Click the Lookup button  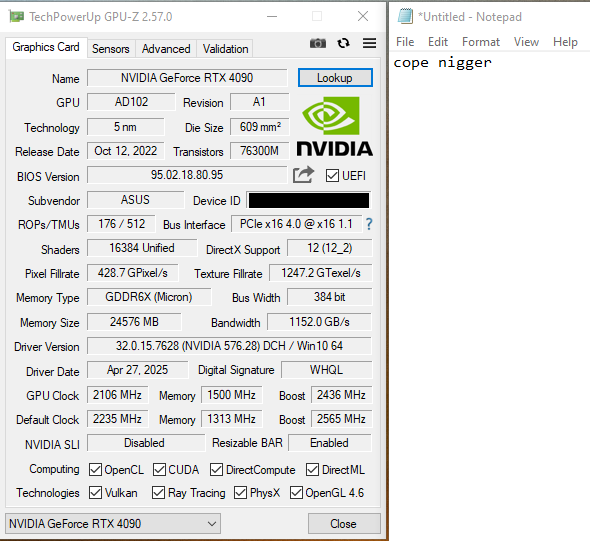[335, 78]
